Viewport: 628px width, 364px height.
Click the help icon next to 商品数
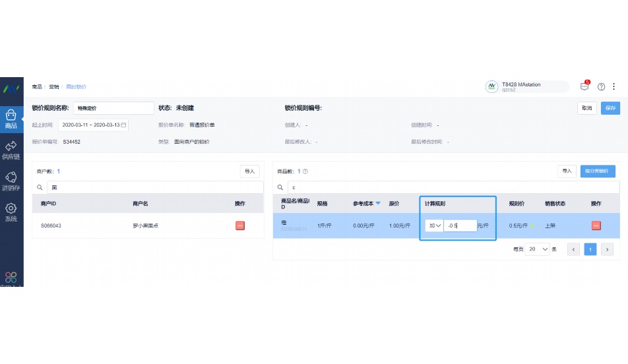click(x=305, y=171)
